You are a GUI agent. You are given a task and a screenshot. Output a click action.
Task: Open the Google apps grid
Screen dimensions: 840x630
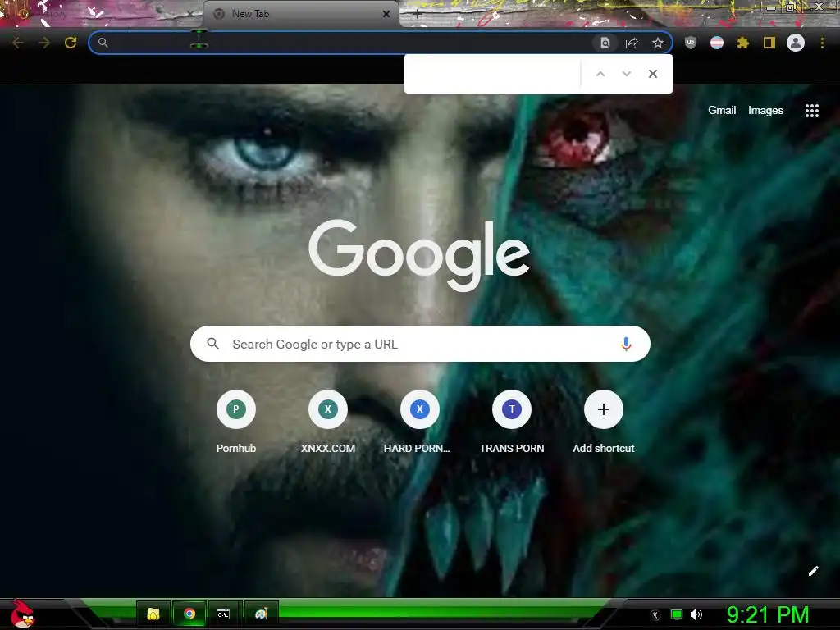coord(811,111)
